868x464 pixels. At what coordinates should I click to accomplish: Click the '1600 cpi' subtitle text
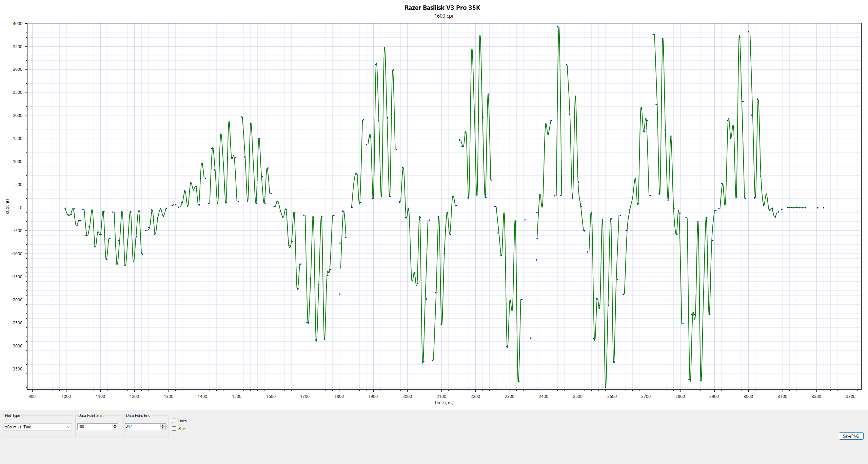click(x=443, y=16)
